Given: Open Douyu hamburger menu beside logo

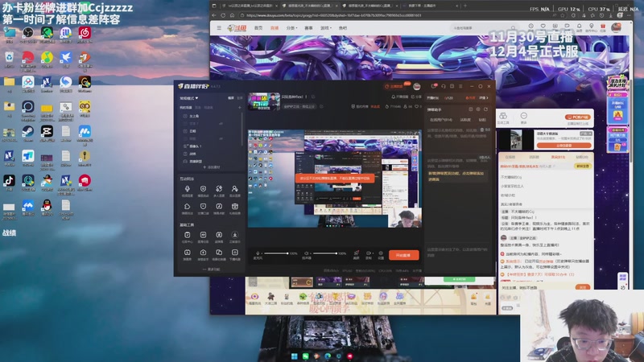Looking at the screenshot, I should tap(219, 28).
